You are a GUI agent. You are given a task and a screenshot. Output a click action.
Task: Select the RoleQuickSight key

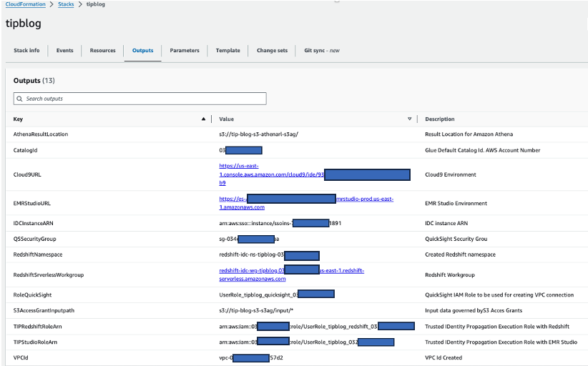pos(33,295)
